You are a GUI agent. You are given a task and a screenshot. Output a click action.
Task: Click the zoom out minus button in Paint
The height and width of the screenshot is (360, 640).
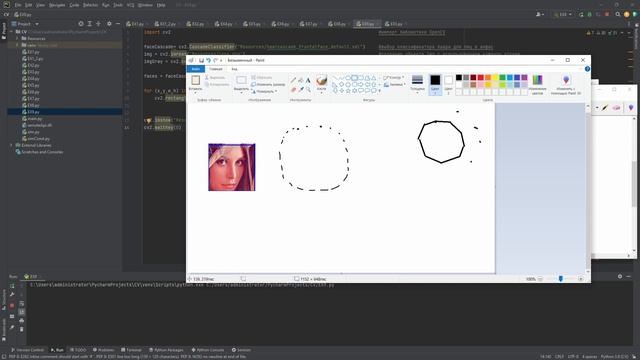pyautogui.click(x=540, y=279)
